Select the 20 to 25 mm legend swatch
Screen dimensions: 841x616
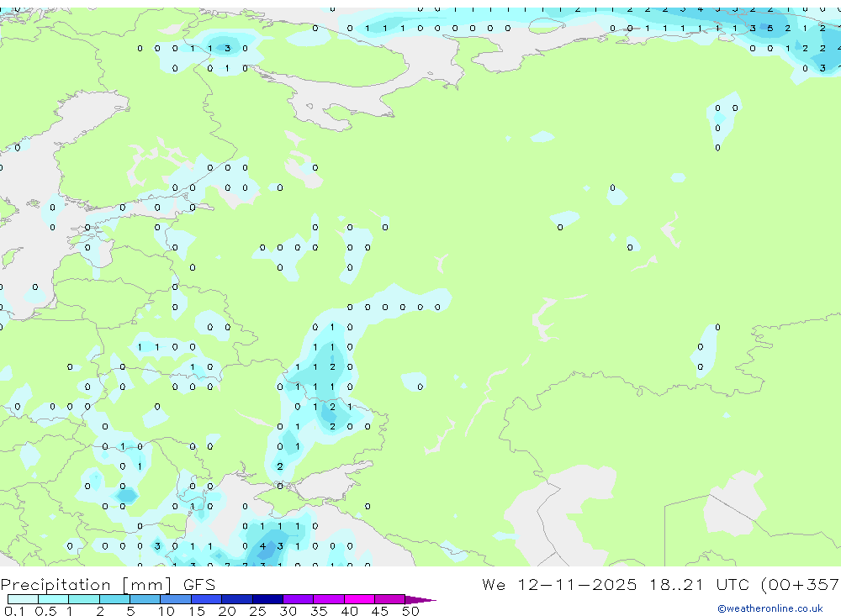point(237,599)
